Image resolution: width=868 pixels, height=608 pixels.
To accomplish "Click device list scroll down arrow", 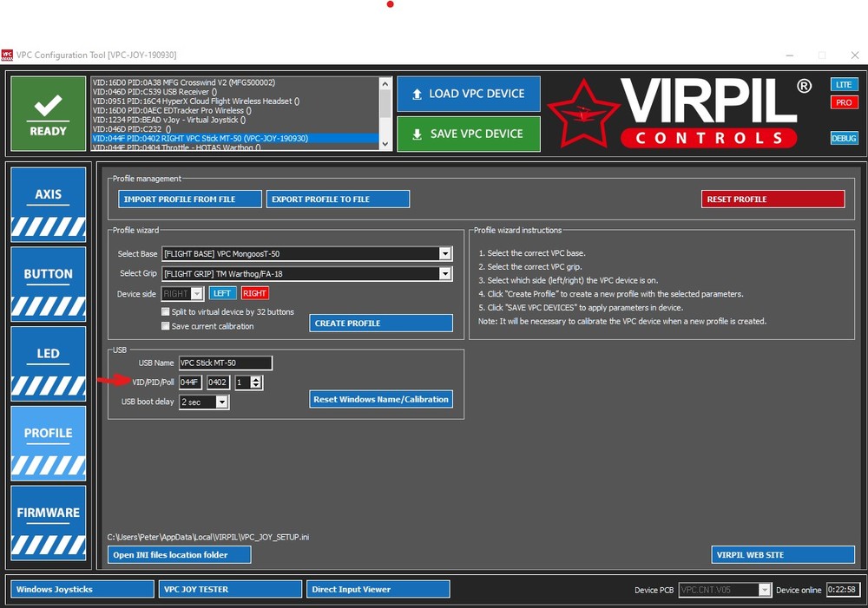I will 386,144.
